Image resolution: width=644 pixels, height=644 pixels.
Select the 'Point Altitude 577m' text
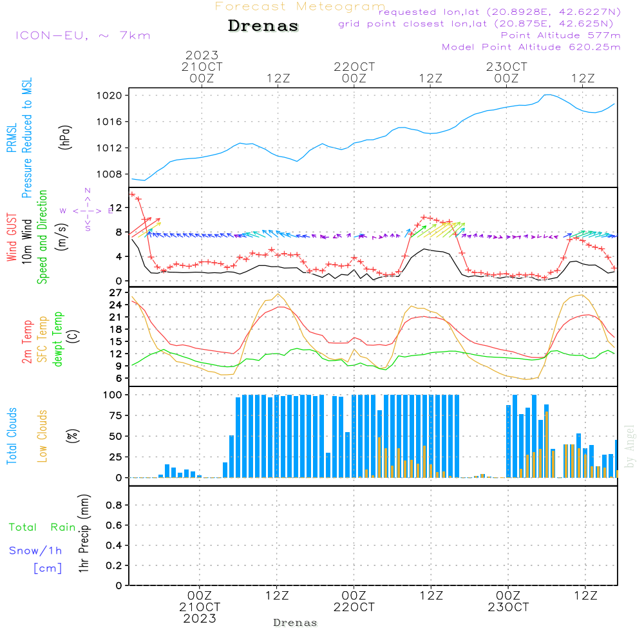point(561,35)
